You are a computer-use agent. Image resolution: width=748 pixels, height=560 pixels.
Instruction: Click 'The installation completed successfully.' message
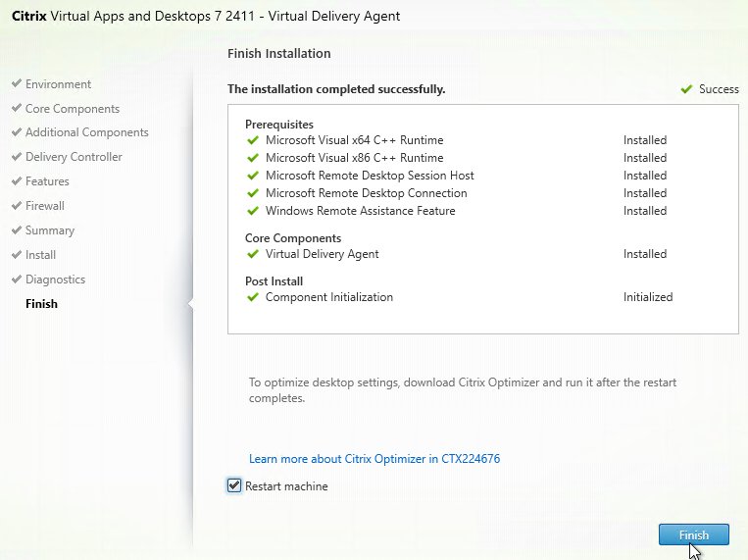tap(336, 89)
